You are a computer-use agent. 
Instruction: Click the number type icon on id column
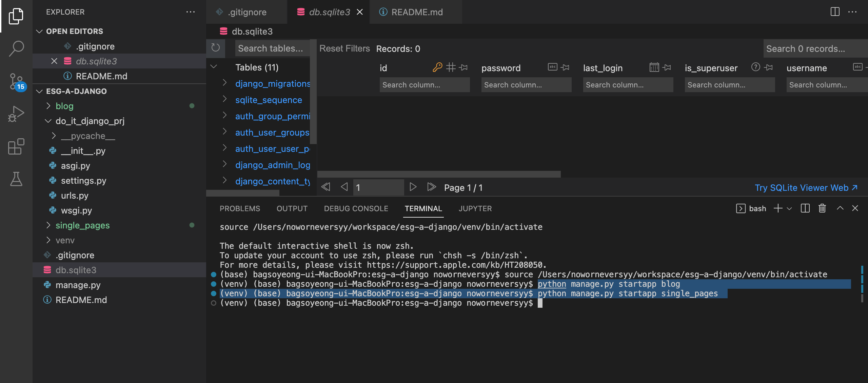click(x=451, y=67)
